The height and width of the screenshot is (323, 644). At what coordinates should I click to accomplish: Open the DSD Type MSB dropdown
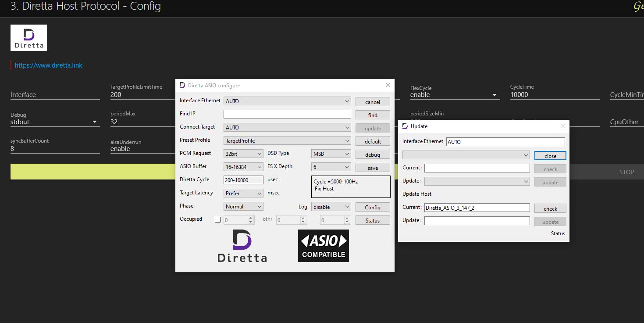pyautogui.click(x=331, y=154)
